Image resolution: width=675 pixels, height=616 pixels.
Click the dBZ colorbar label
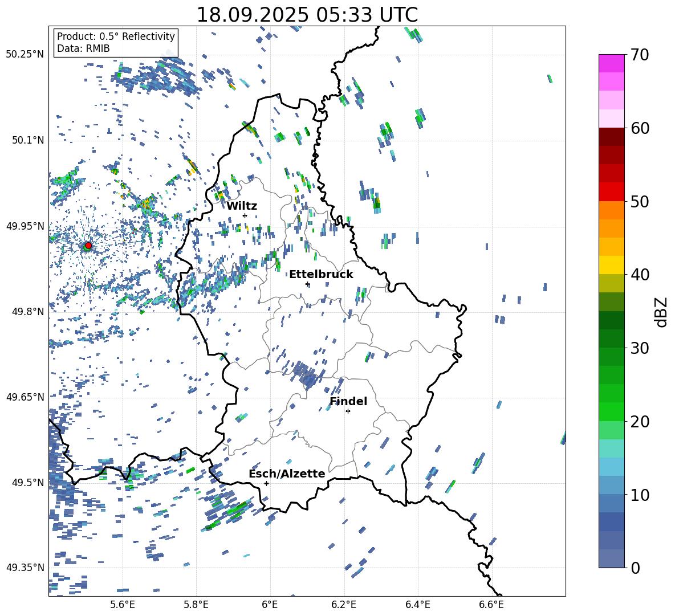pyautogui.click(x=662, y=312)
